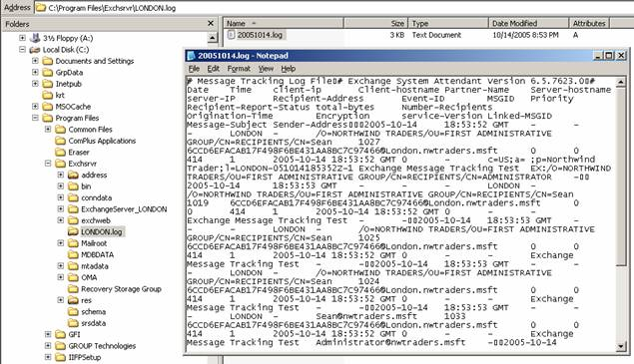
Task: Close the Folders pane
Action: click(211, 23)
